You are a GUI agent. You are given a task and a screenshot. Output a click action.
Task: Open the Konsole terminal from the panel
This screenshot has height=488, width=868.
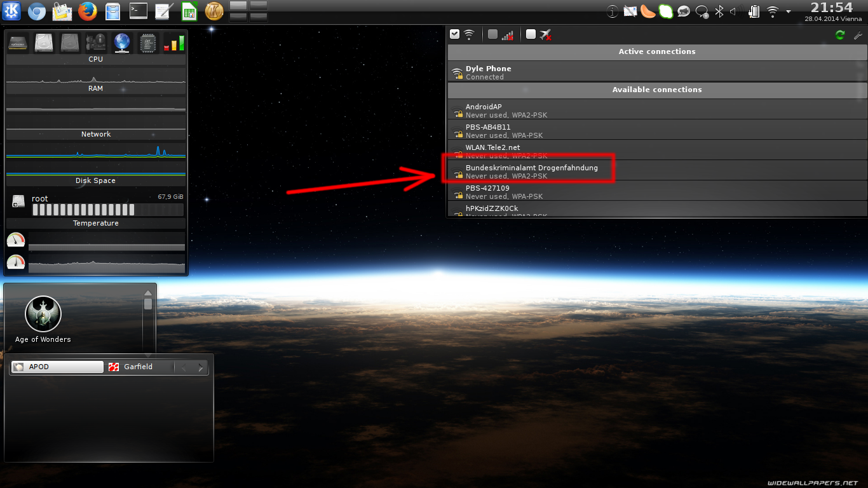tap(138, 11)
